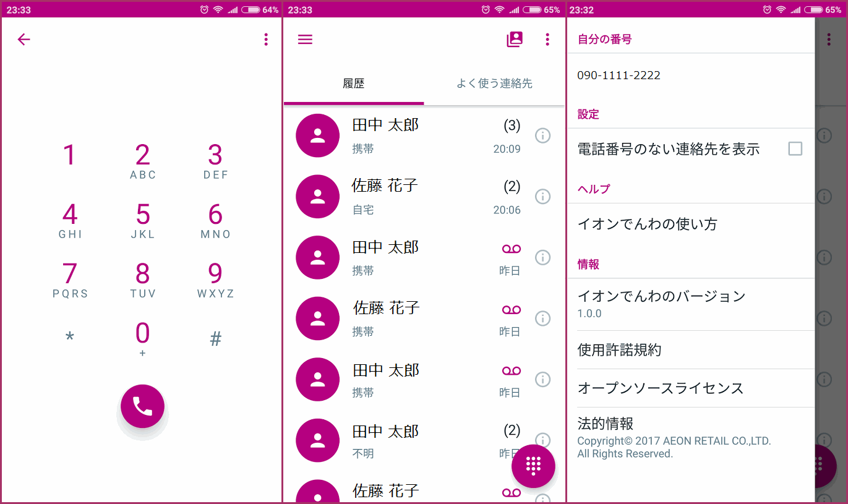Open the overflow menu on the dial pad screen
The height and width of the screenshot is (504, 848).
tap(266, 40)
